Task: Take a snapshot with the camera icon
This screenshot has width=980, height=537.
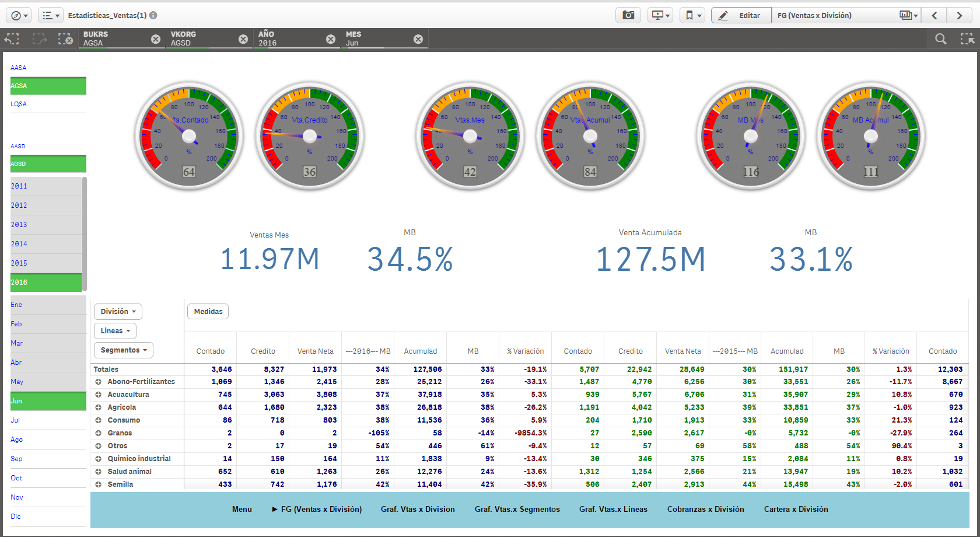Action: pyautogui.click(x=628, y=15)
